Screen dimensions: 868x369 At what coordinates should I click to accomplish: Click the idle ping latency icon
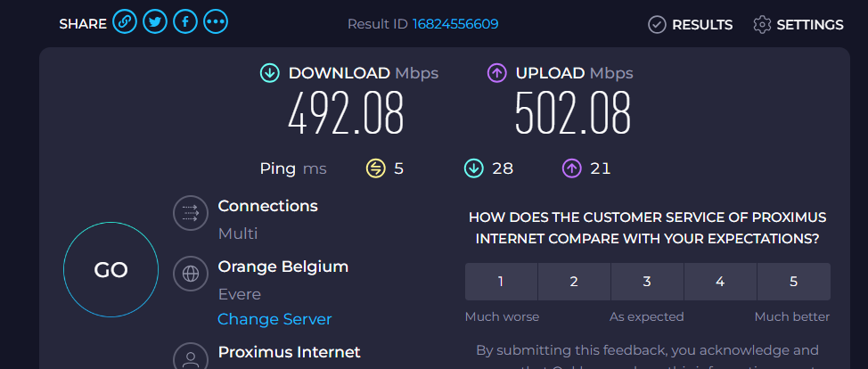pos(376,168)
